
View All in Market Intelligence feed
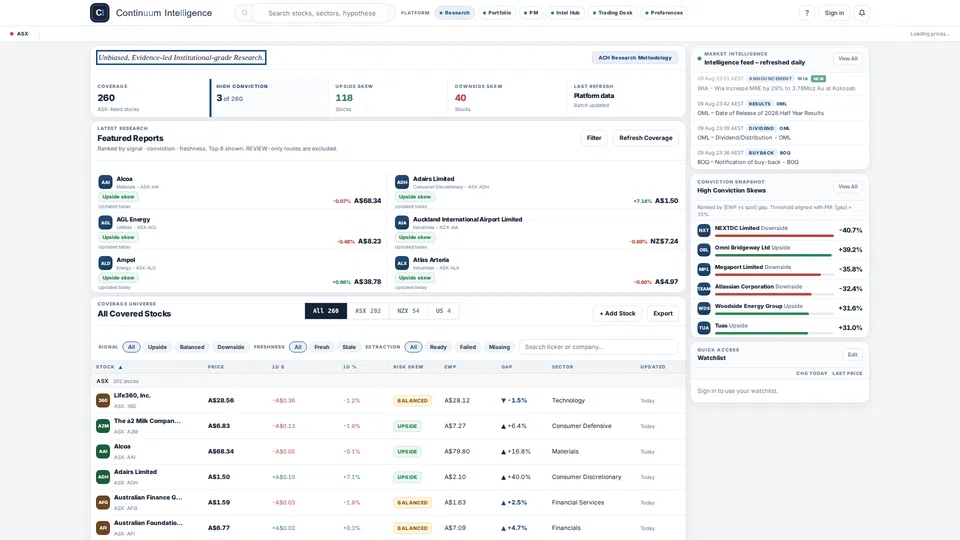848,59
